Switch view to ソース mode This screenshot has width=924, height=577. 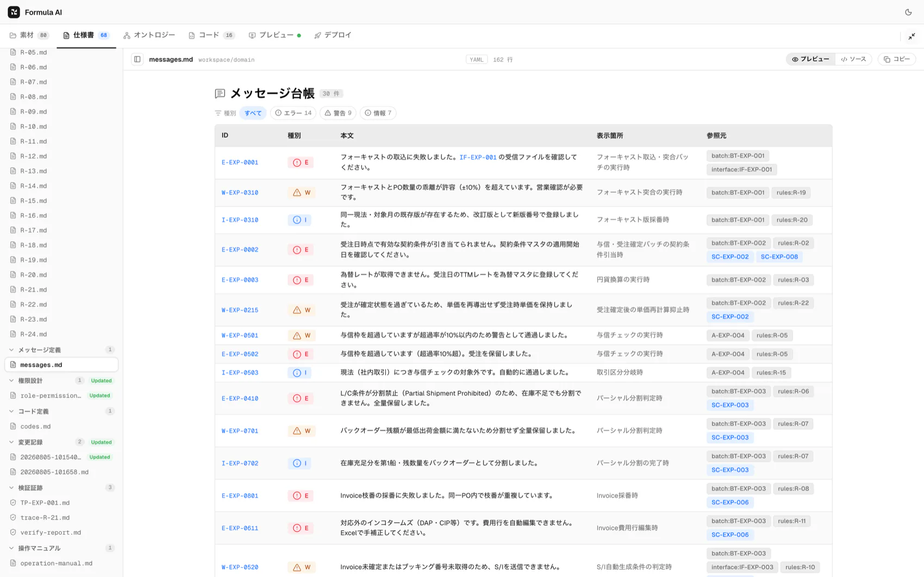tap(853, 59)
